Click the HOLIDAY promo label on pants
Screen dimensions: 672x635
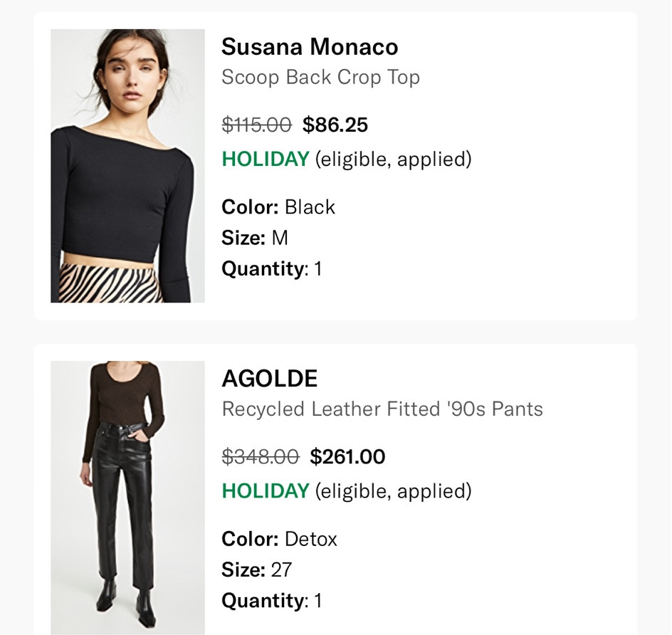click(x=264, y=490)
